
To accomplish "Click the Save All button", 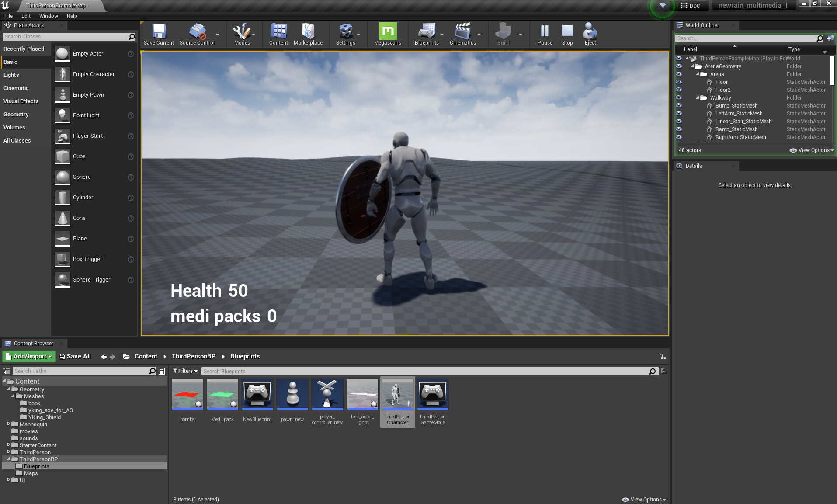I will 75,356.
